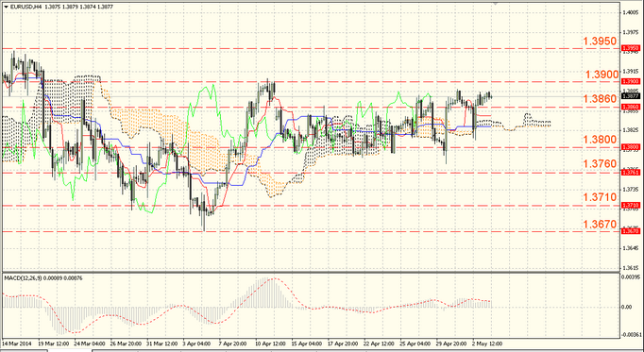Click the orange 1.3760 text label
644x352 pixels.
coord(600,164)
